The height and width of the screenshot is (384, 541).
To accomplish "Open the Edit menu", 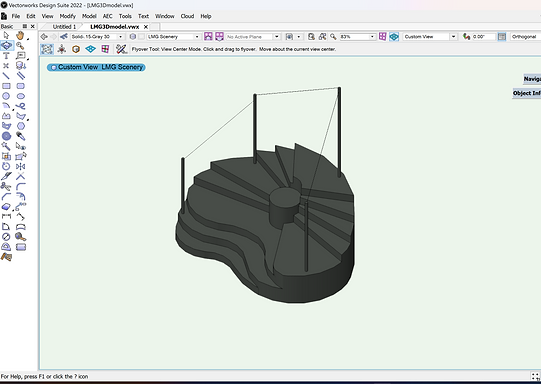I will tap(31, 16).
